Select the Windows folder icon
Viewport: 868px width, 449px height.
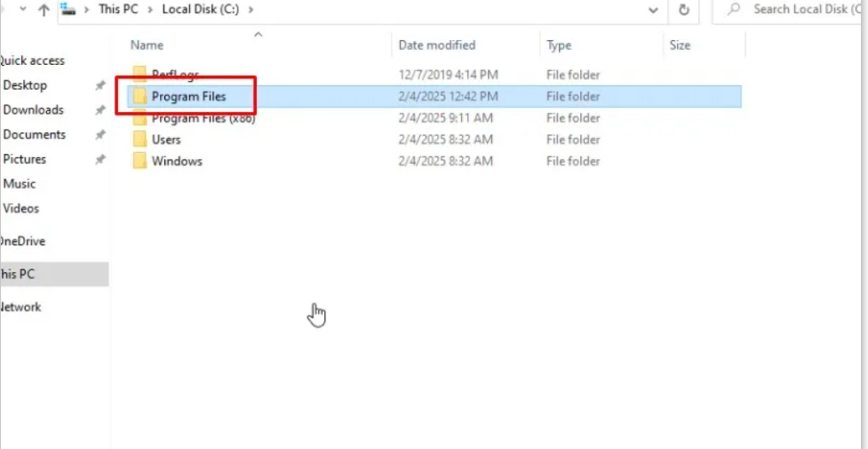click(139, 161)
